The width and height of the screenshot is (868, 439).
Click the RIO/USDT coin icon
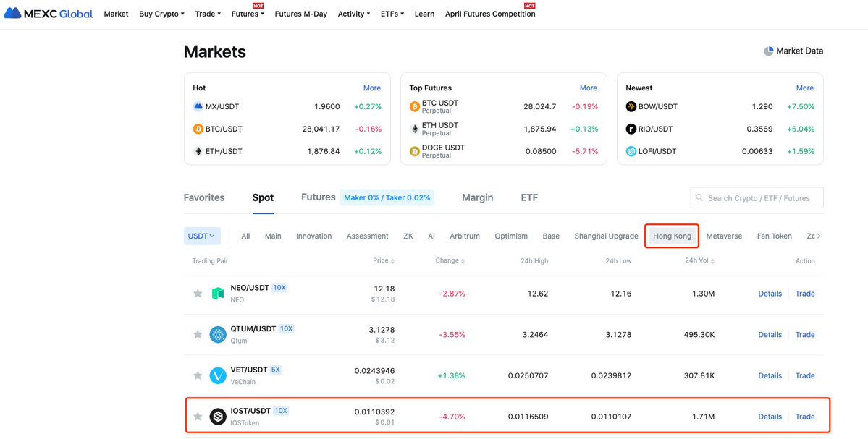[x=631, y=129]
